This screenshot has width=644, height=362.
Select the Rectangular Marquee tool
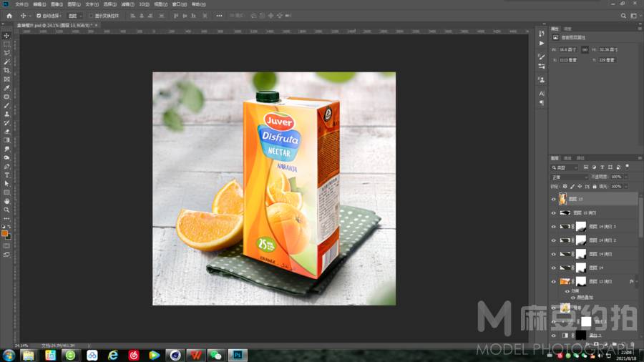pyautogui.click(x=6, y=44)
